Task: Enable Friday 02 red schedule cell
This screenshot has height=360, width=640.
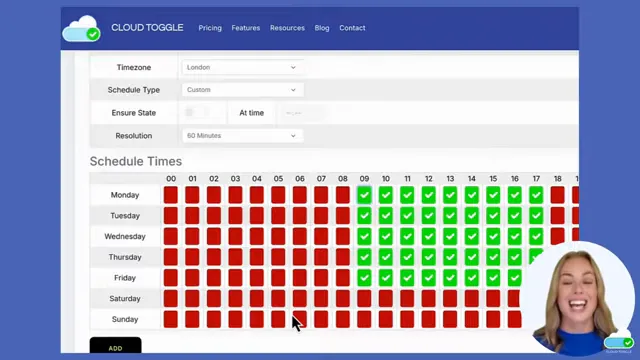Action: tap(214, 278)
